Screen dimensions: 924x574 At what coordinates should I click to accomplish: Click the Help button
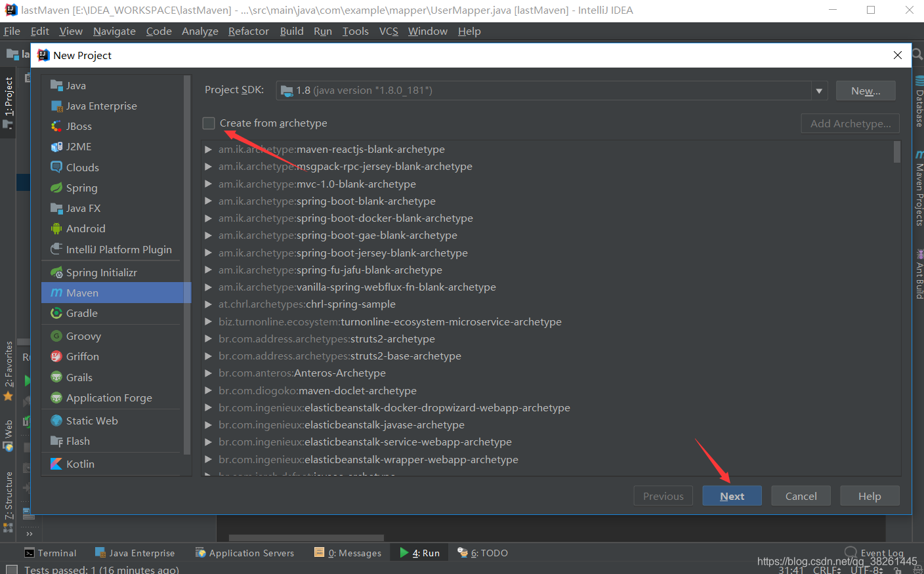(x=870, y=496)
